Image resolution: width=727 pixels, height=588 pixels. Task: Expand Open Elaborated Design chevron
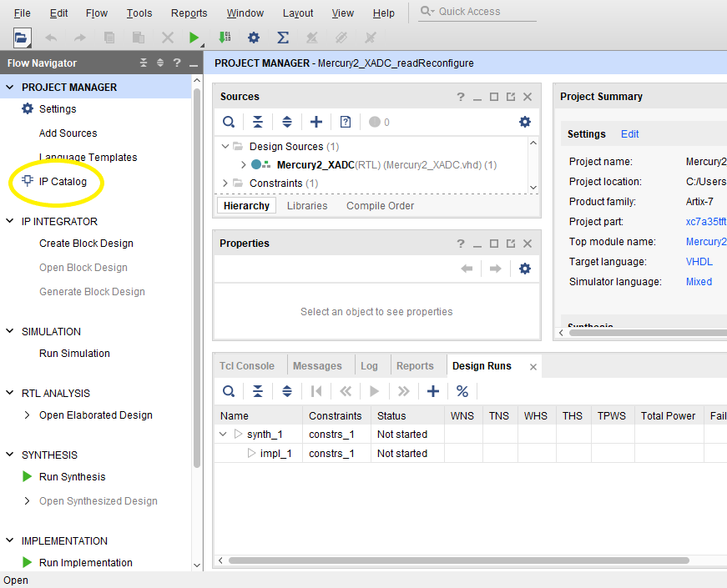[x=27, y=415]
